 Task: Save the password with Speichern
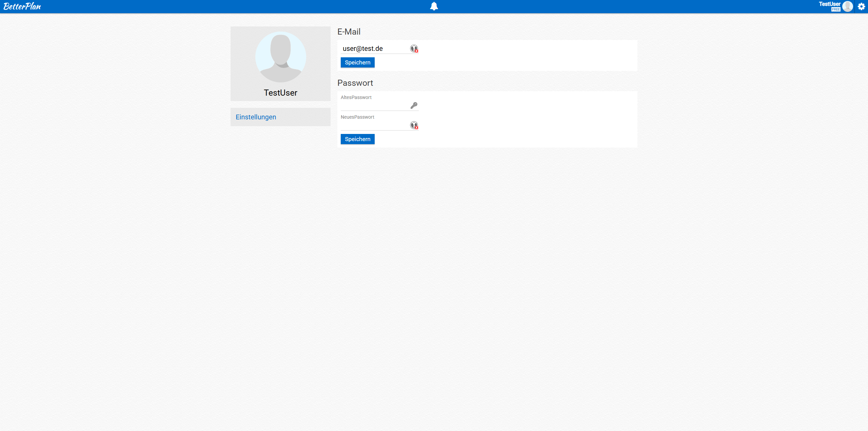point(358,139)
